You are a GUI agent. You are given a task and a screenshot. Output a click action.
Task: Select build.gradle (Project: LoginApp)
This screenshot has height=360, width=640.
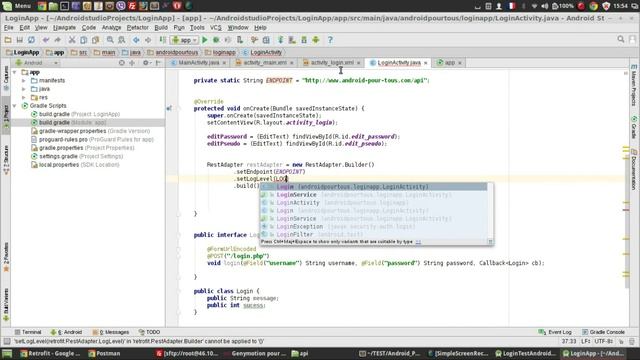pos(76,114)
